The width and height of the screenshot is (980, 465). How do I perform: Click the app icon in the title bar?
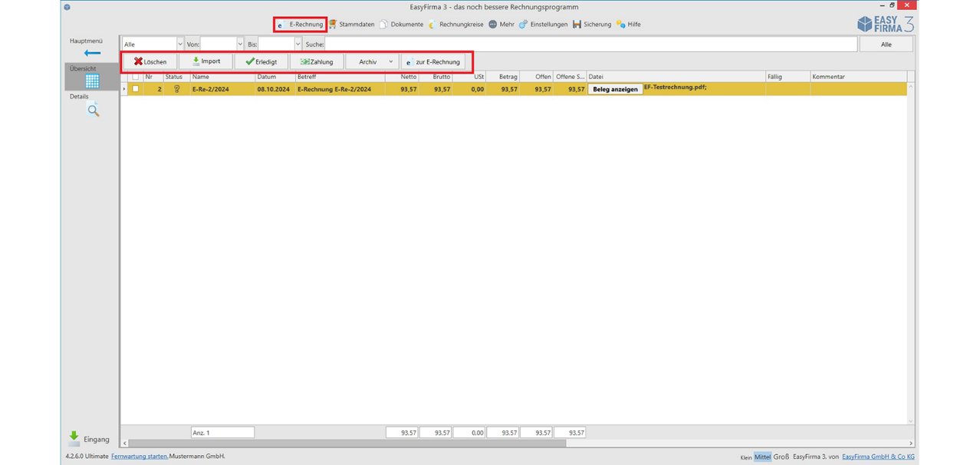click(x=67, y=7)
